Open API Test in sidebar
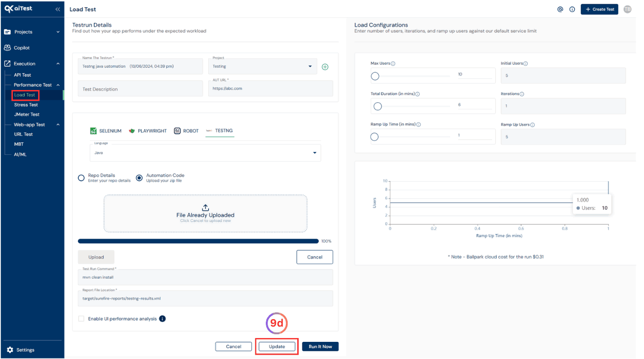Viewport: 644px width, 359px height. pos(22,75)
